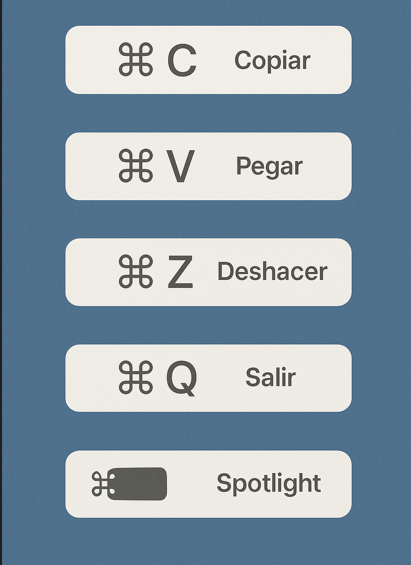
Task: Click the Command symbol beside the Z key
Action: tap(136, 271)
